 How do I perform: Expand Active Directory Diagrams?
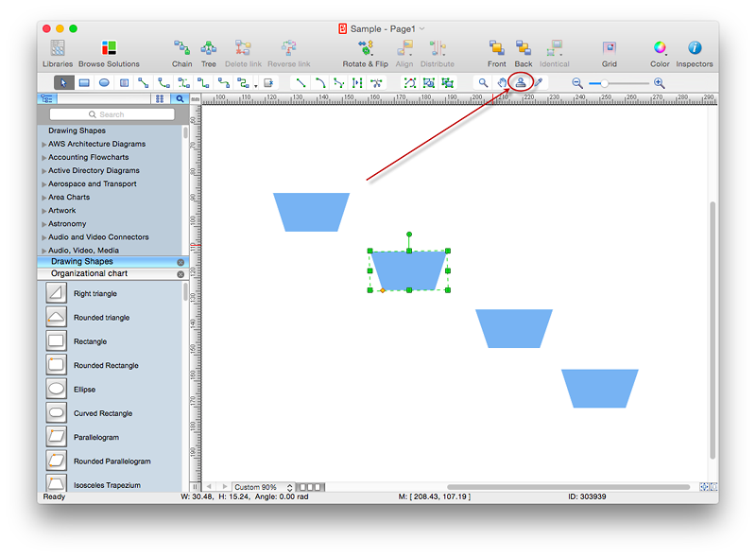(44, 171)
